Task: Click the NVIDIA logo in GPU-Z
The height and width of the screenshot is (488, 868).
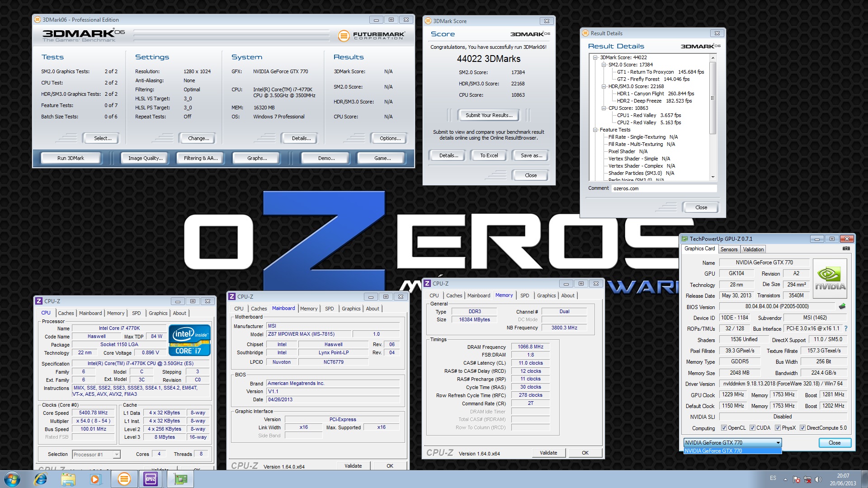Action: tap(830, 278)
